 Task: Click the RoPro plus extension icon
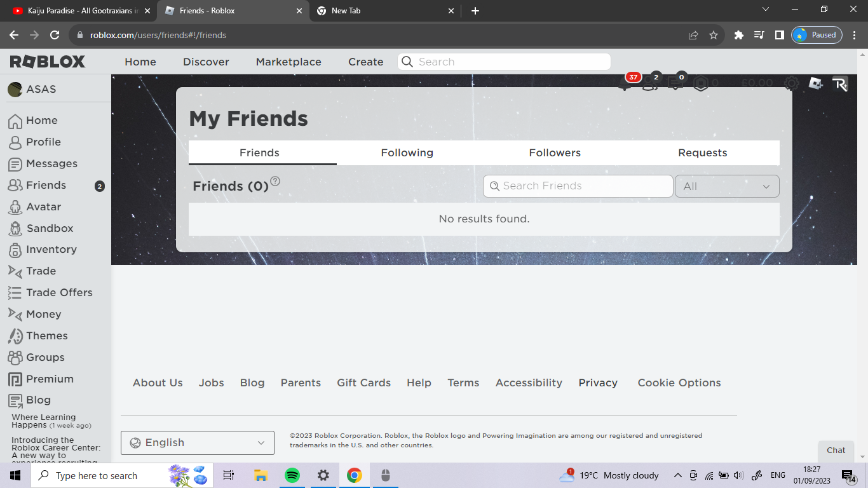click(x=840, y=84)
